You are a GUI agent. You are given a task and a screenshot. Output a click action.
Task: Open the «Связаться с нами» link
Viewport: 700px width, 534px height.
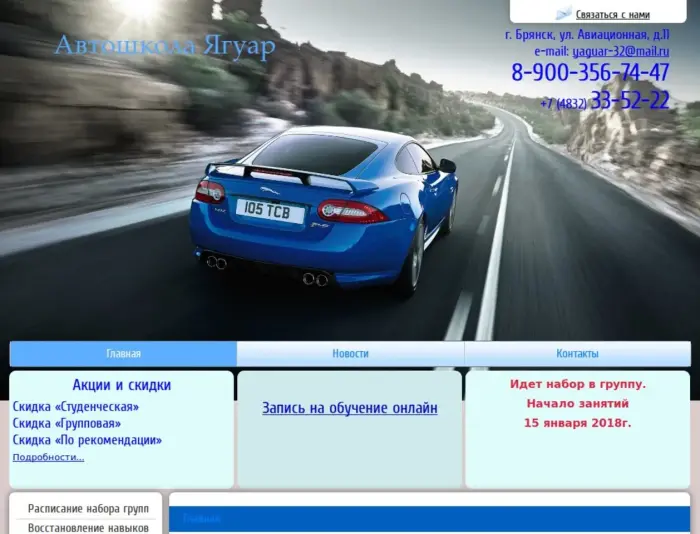[612, 15]
